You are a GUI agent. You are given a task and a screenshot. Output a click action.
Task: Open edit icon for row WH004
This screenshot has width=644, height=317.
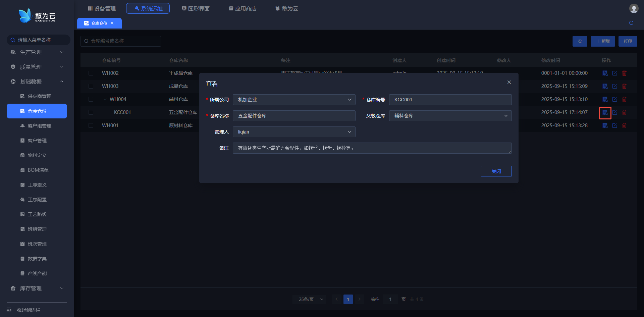point(614,99)
